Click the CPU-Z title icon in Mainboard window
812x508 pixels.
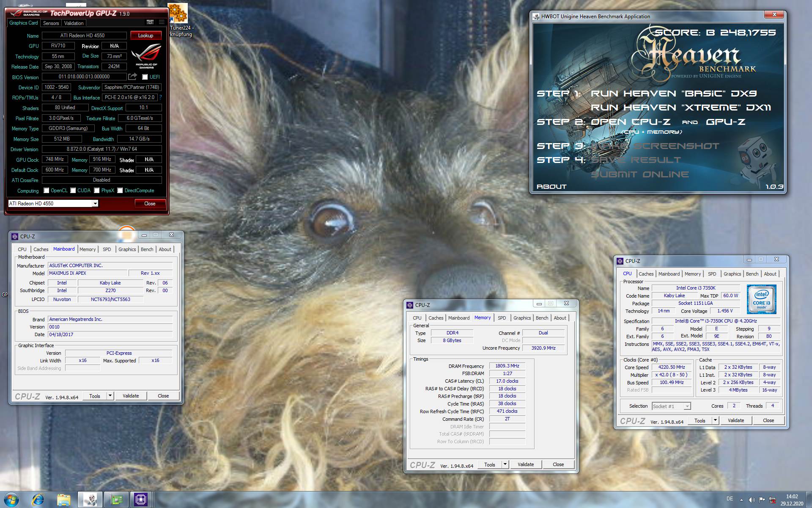click(x=15, y=236)
